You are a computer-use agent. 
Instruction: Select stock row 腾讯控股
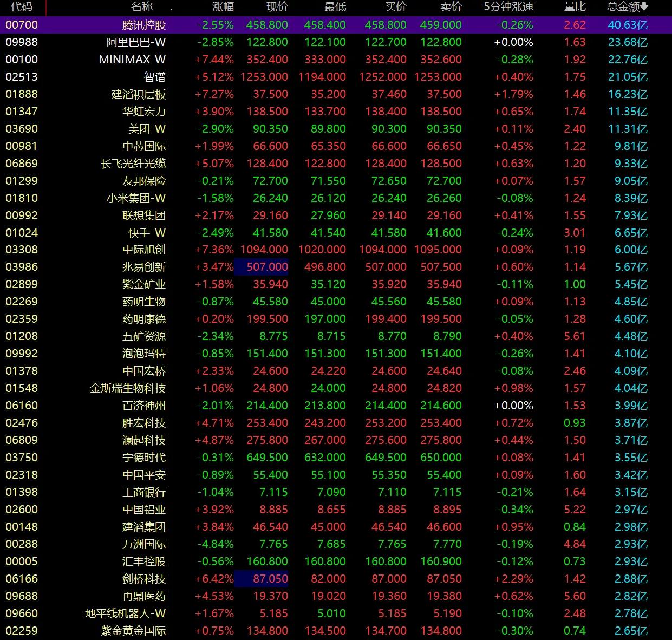pyautogui.click(x=336, y=25)
